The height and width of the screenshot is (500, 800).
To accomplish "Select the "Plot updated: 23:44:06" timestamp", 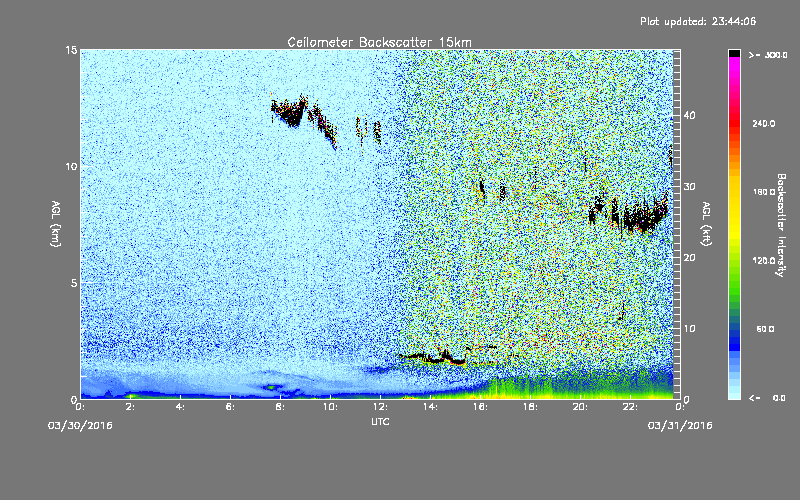I will point(698,21).
